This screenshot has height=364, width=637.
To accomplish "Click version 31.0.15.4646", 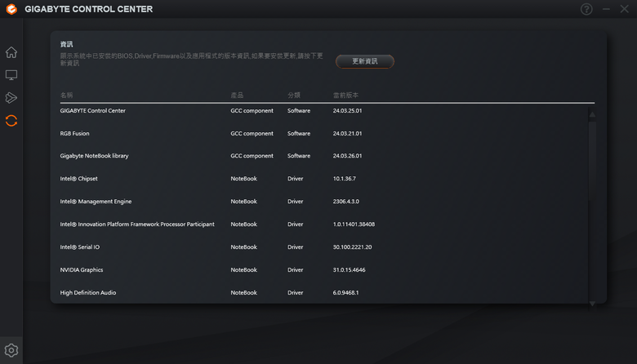I will point(349,270).
